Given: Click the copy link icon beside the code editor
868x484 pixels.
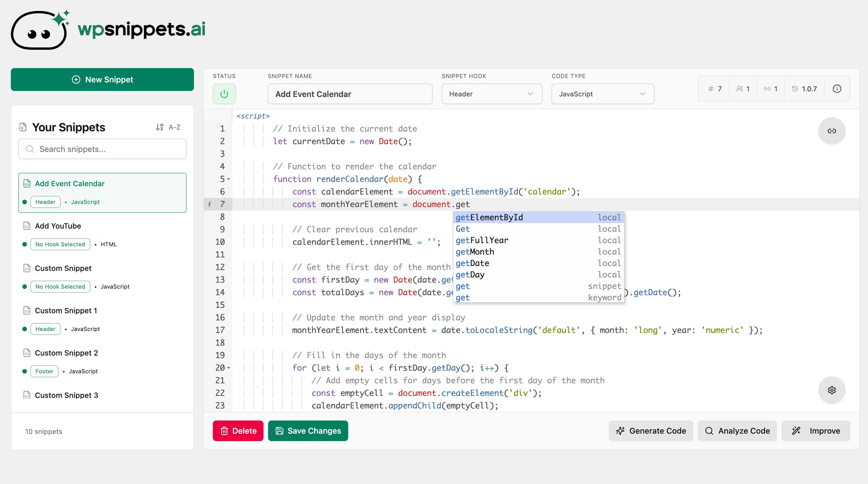Looking at the screenshot, I should [x=832, y=131].
